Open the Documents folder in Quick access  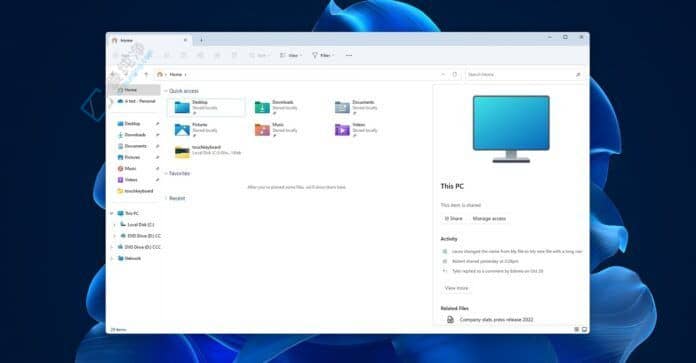point(356,107)
